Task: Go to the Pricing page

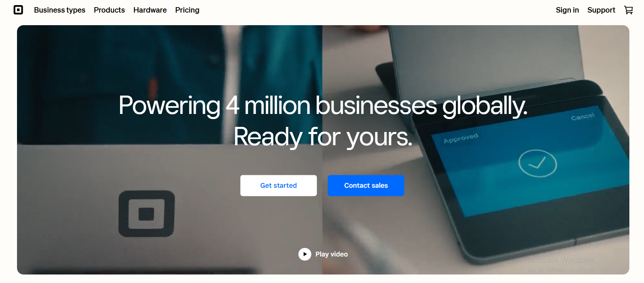Action: [x=187, y=10]
